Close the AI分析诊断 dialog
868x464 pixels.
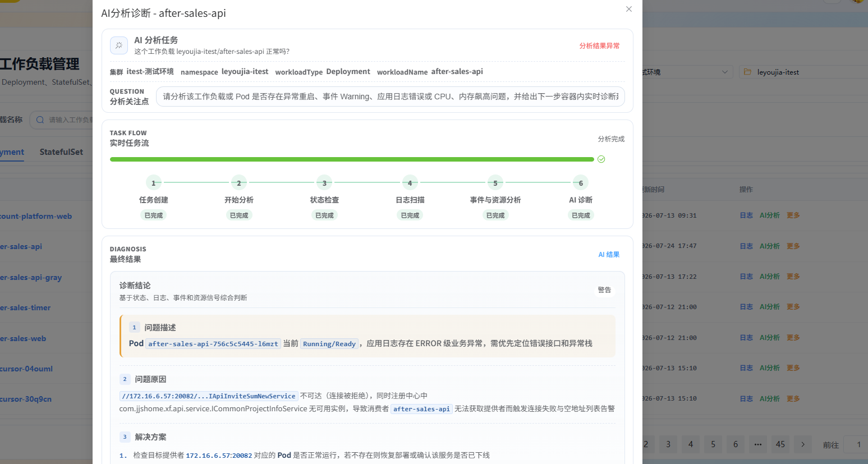point(629,9)
